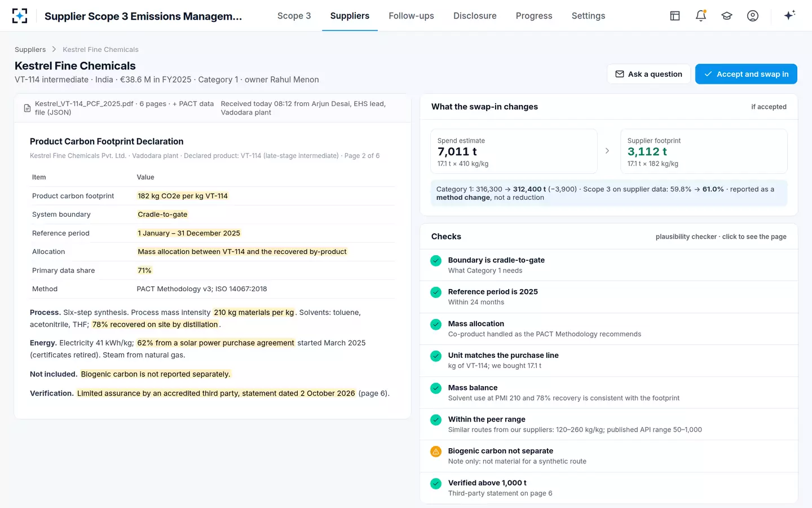Select the Suppliers tab
This screenshot has height=508, width=812.
[x=350, y=16]
